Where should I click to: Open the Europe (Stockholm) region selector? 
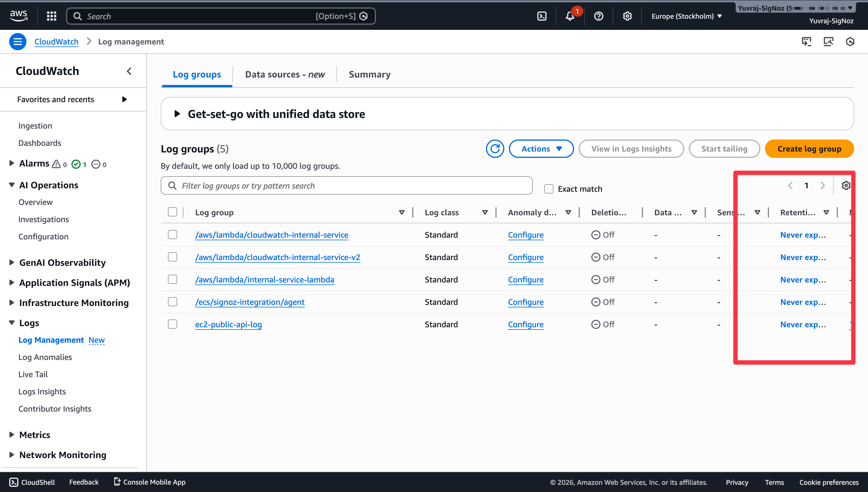tap(686, 16)
